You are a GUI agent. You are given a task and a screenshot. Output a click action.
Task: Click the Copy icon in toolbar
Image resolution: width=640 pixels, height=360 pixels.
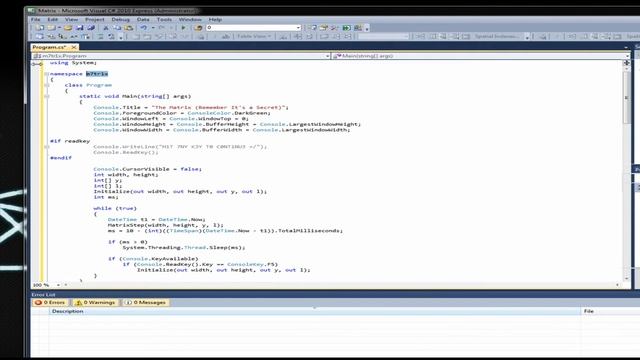point(117,28)
